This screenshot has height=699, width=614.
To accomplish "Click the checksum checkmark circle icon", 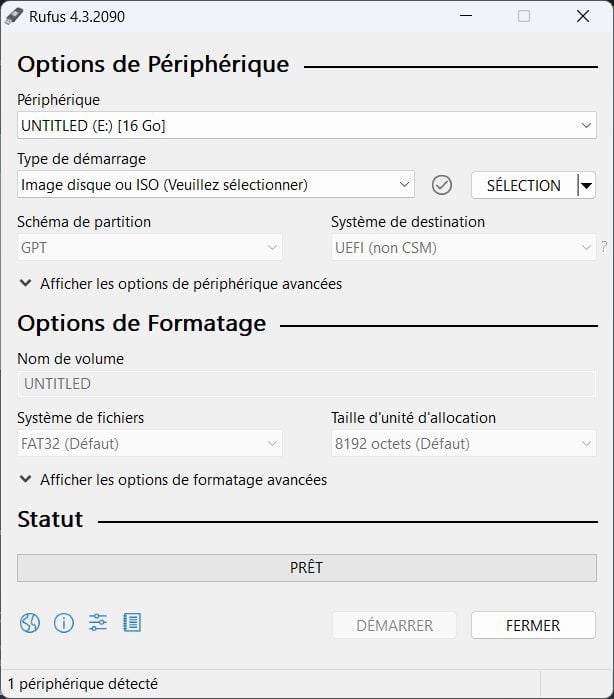I will pyautogui.click(x=442, y=185).
